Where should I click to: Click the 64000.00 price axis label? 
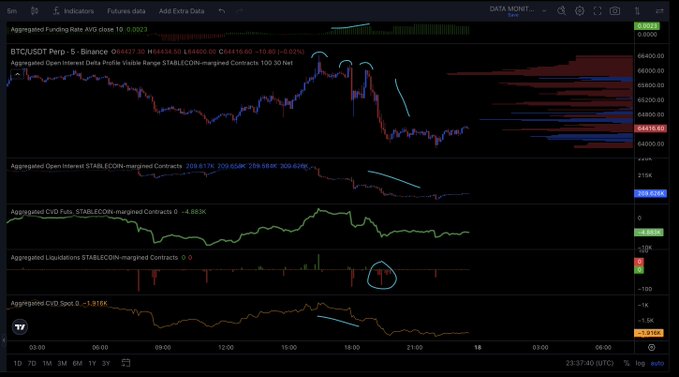[650, 144]
